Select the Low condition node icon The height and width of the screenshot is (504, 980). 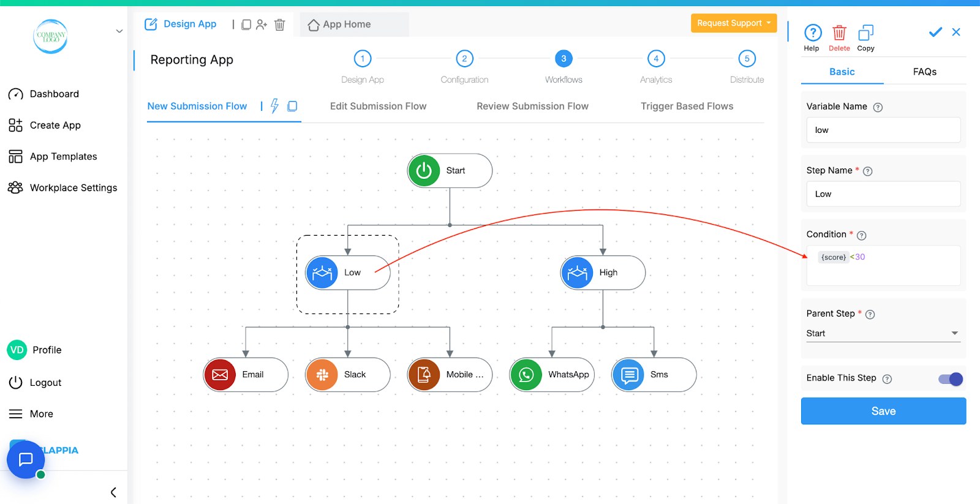click(322, 273)
